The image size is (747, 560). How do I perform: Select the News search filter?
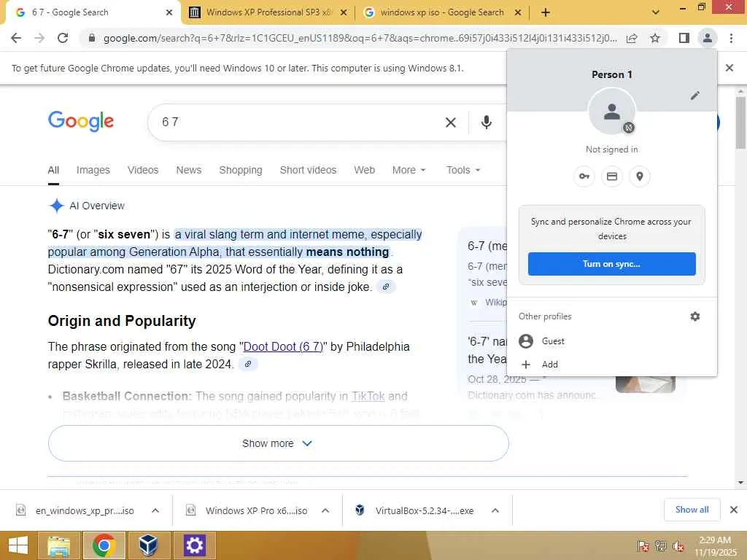(x=189, y=170)
